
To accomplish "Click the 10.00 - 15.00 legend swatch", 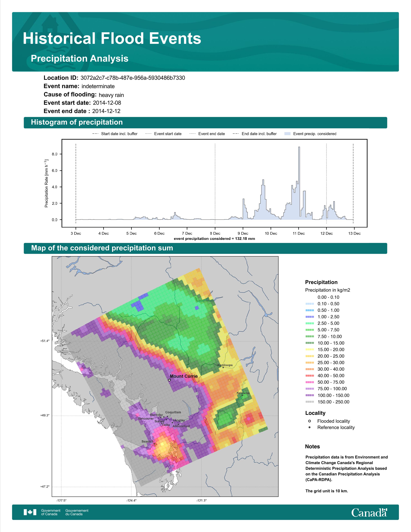I will pyautogui.click(x=309, y=343).
